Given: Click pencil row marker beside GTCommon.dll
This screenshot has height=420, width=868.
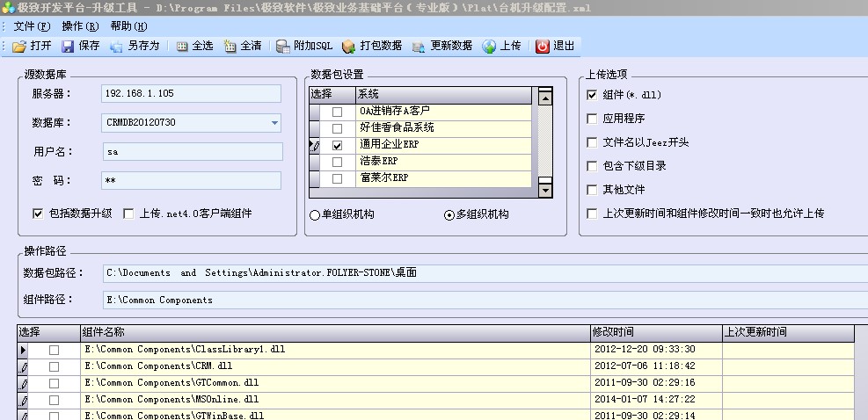Looking at the screenshot, I should (23, 383).
